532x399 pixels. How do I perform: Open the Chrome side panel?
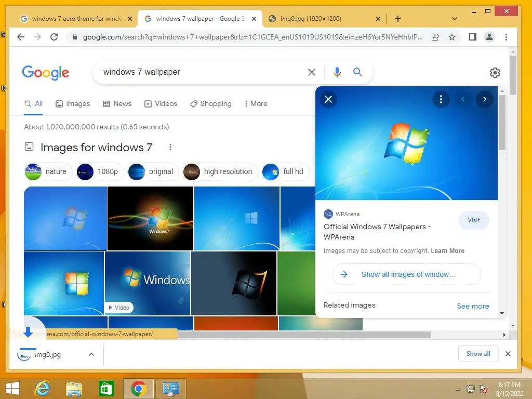[473, 37]
